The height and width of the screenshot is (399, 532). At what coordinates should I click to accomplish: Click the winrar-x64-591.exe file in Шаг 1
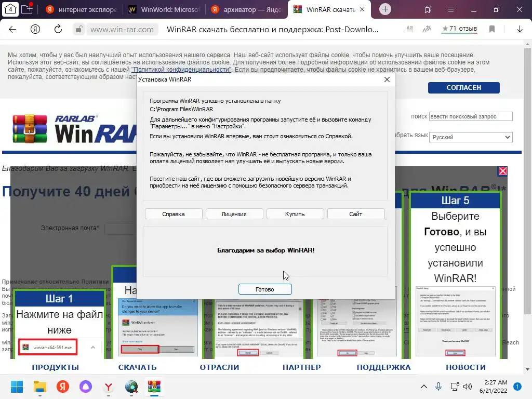[x=48, y=348]
